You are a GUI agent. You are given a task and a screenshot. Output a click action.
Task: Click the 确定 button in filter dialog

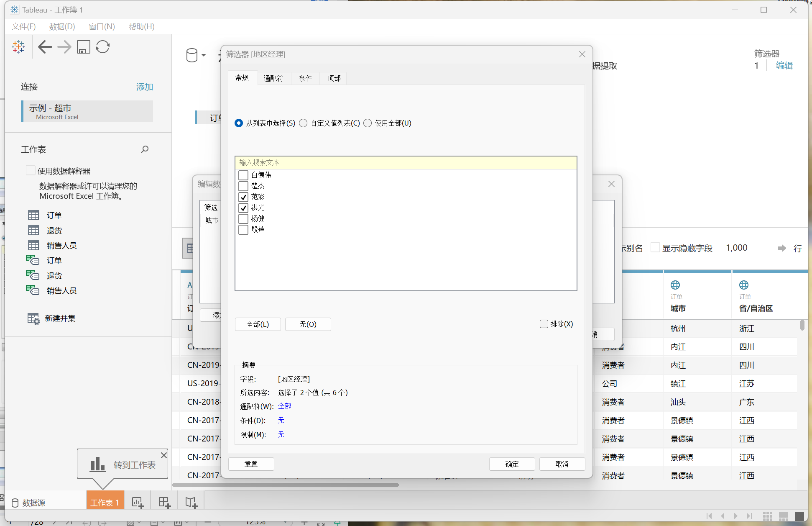click(512, 464)
